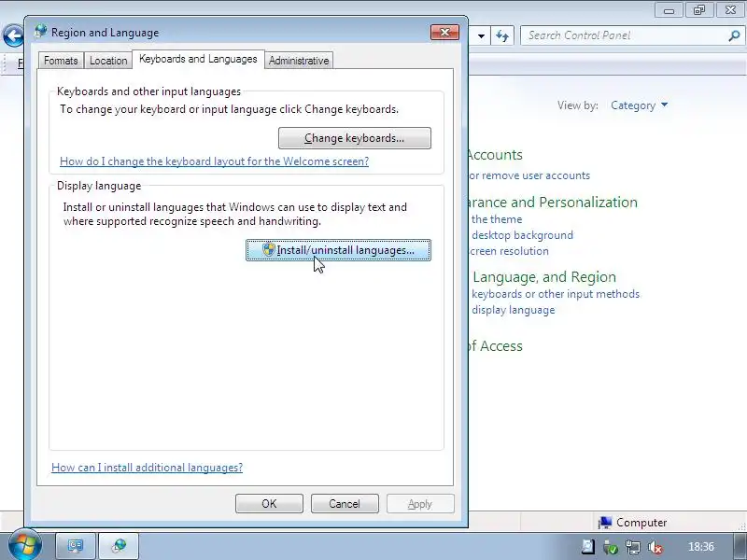The width and height of the screenshot is (747, 560).
Task: Click change keyboards or other input methods link
Action: [556, 294]
